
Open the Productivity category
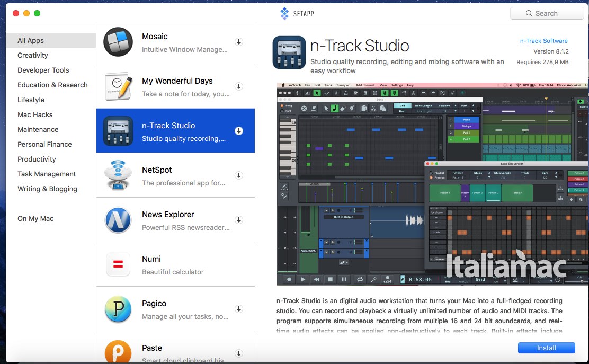point(37,159)
